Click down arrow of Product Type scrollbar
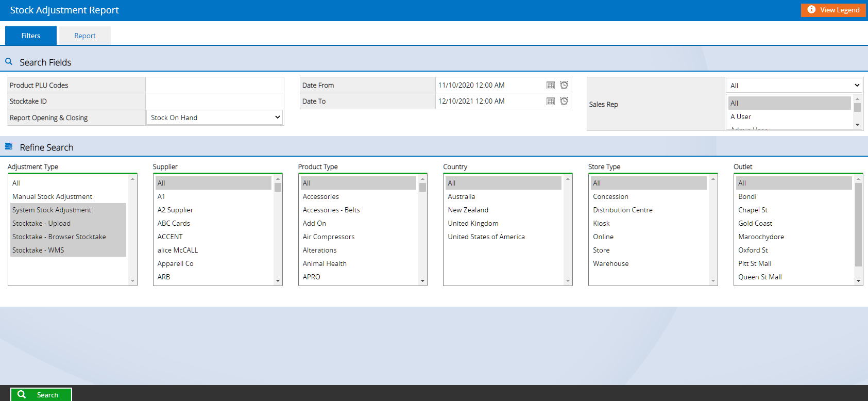Image resolution: width=868 pixels, height=401 pixels. click(423, 281)
